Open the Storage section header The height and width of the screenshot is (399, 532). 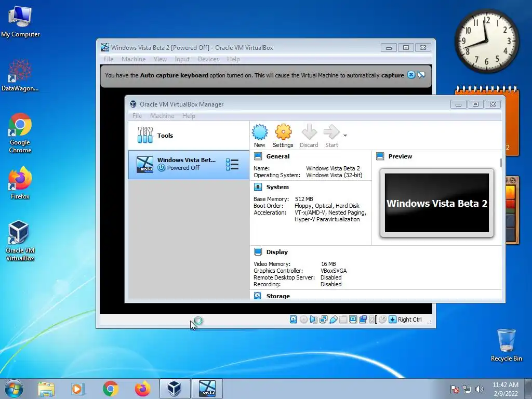pyautogui.click(x=278, y=296)
